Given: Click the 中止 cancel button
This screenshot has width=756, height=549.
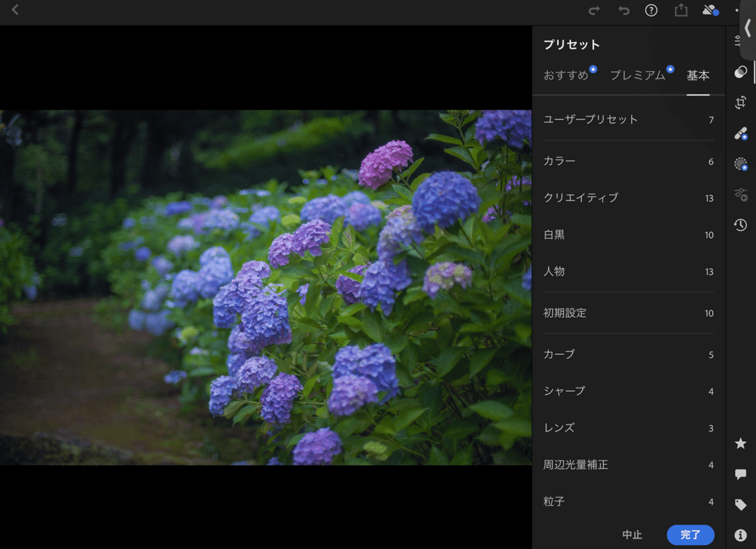Looking at the screenshot, I should pos(632,535).
